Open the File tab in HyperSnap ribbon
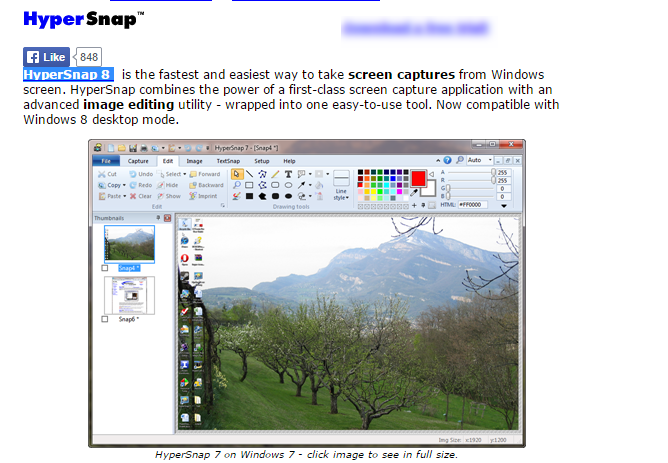 pyautogui.click(x=106, y=161)
